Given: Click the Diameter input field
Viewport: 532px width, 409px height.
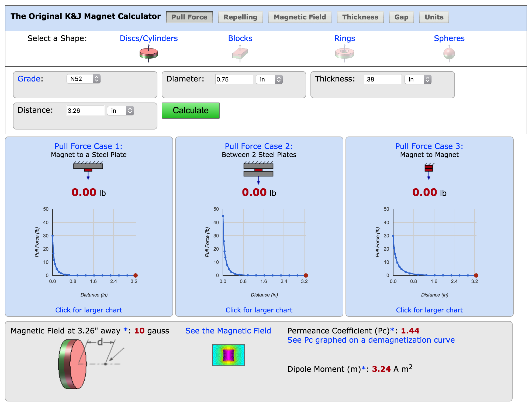Looking at the screenshot, I should 234,79.
